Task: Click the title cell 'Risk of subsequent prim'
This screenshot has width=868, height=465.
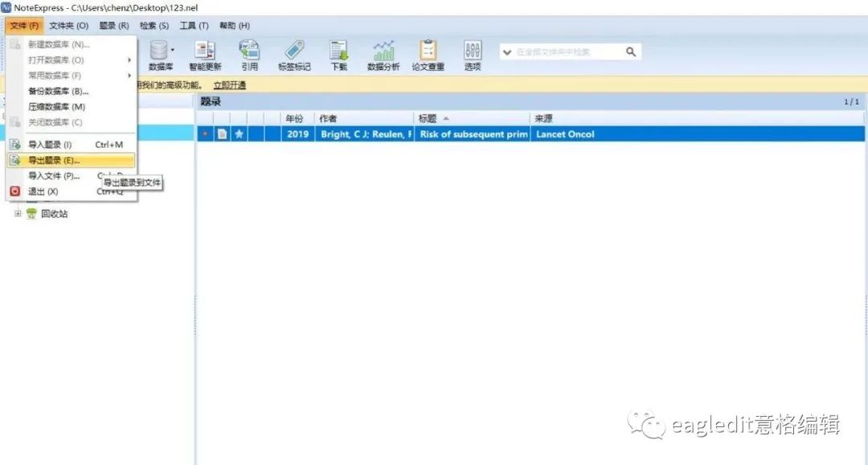Action: (x=473, y=134)
